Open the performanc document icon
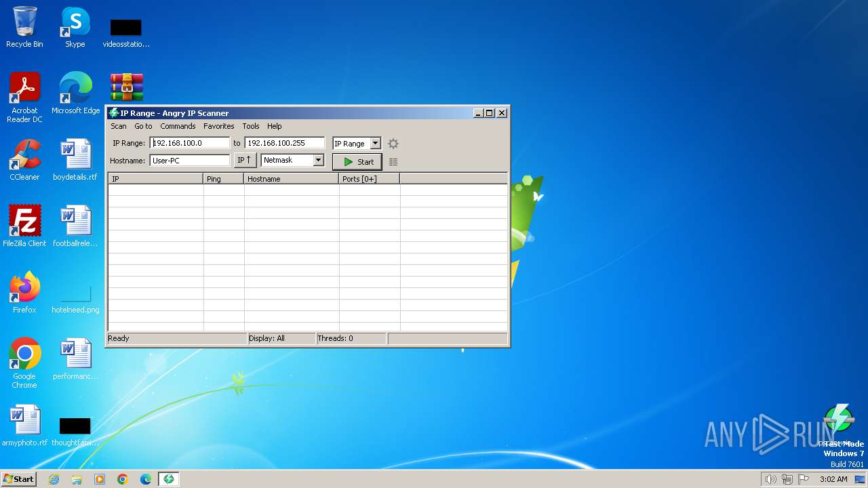Viewport: 868px width, 488px height. [75, 359]
